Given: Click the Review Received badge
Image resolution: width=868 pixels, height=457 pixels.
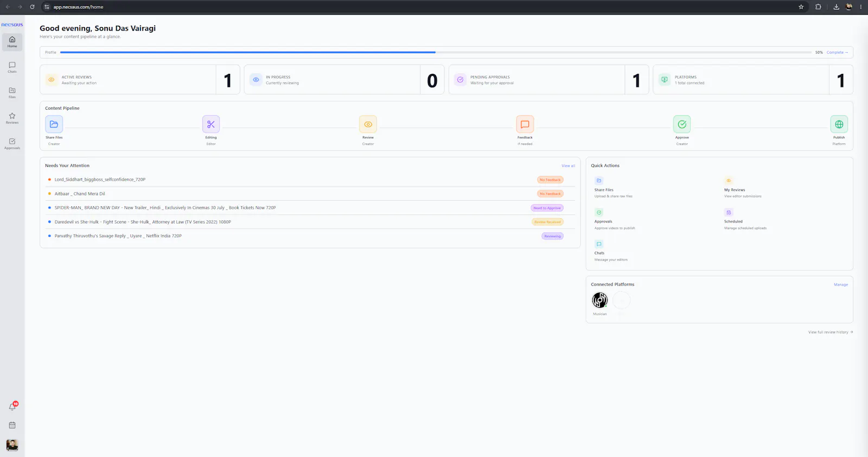Looking at the screenshot, I should click(547, 222).
